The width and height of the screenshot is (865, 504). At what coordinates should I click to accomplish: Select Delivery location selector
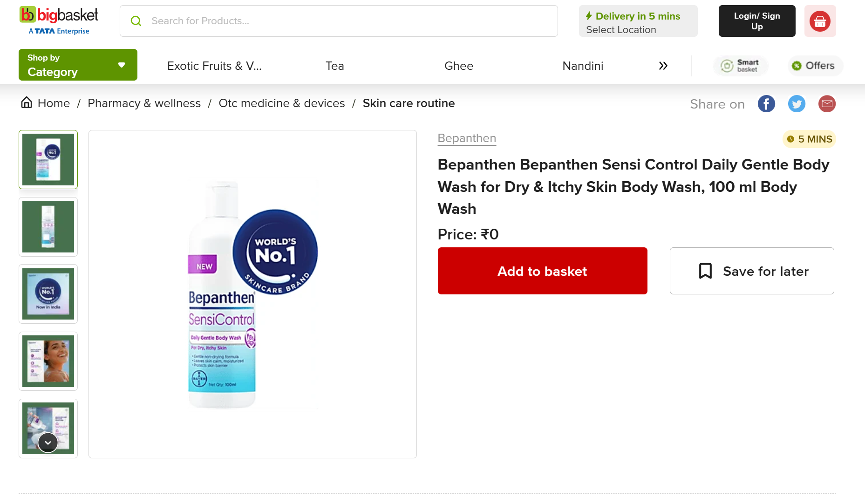638,21
